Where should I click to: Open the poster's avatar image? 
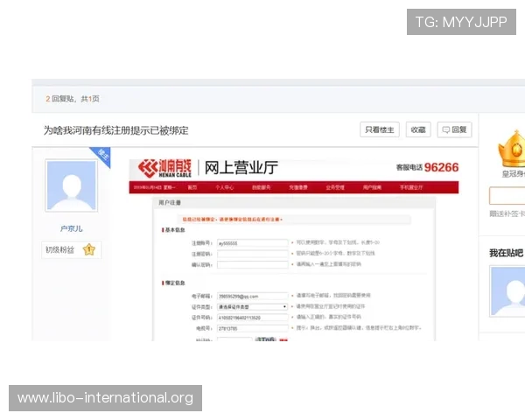pyautogui.click(x=72, y=185)
